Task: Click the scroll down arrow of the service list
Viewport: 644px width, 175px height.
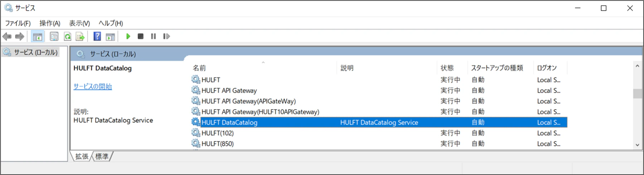Action: pyautogui.click(x=637, y=145)
